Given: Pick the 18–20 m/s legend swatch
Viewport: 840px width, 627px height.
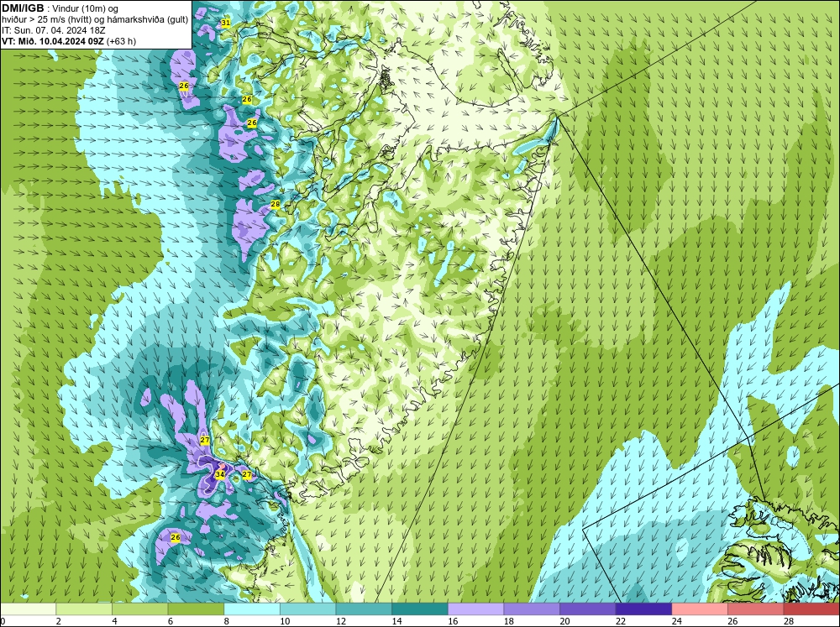Looking at the screenshot, I should [532, 609].
